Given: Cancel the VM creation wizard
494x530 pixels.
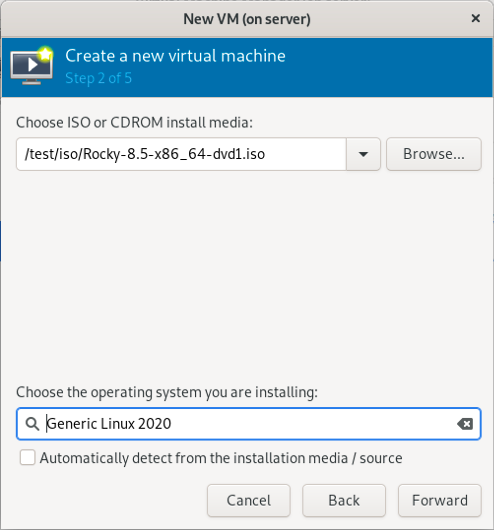Looking at the screenshot, I should pyautogui.click(x=249, y=501).
